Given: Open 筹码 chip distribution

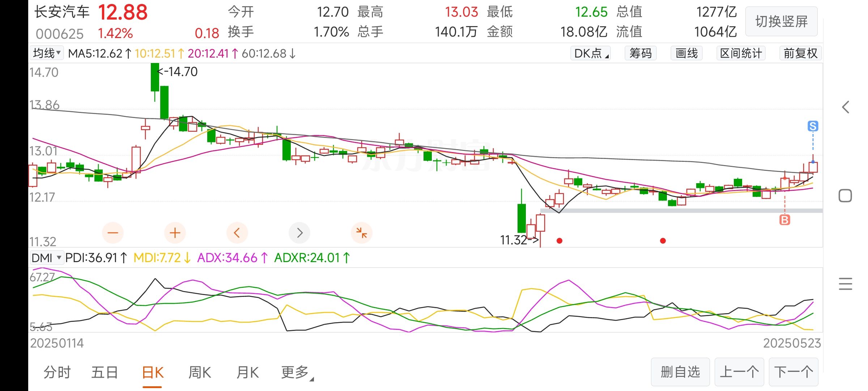Looking at the screenshot, I should click(641, 54).
